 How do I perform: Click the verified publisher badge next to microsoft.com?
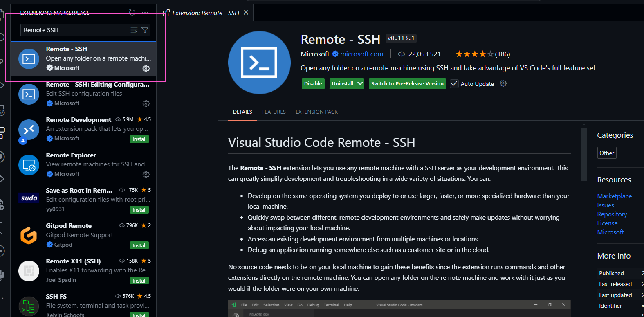(x=335, y=54)
